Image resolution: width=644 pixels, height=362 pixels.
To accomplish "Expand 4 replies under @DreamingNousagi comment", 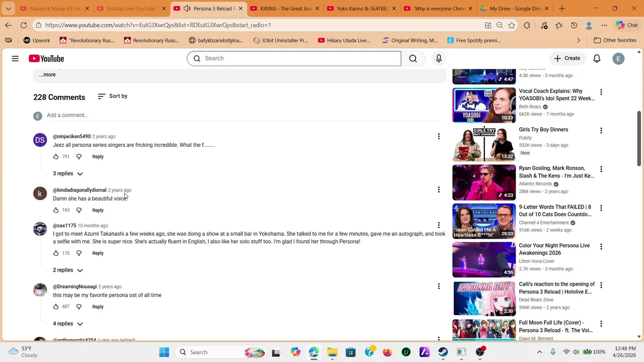I will [68, 324].
